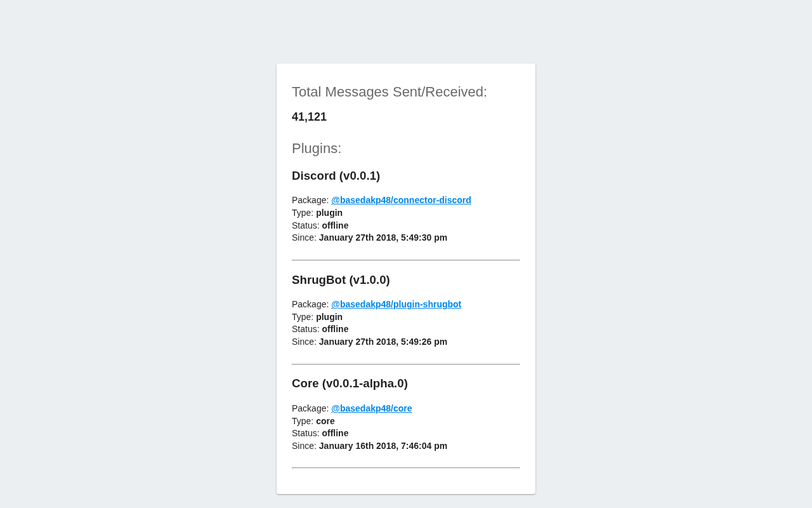The height and width of the screenshot is (508, 812).
Task: Click the Plugins section heading
Action: (x=317, y=149)
